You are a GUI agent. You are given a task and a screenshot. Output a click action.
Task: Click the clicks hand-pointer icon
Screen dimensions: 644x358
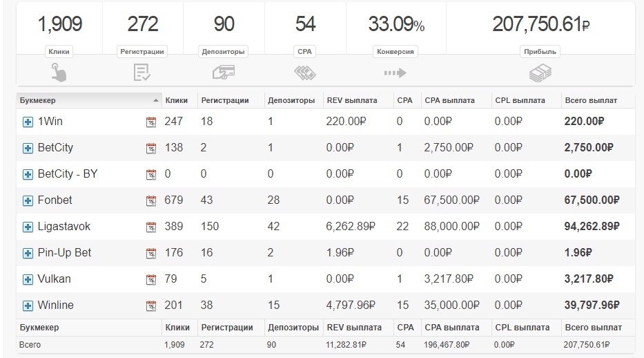tap(59, 72)
